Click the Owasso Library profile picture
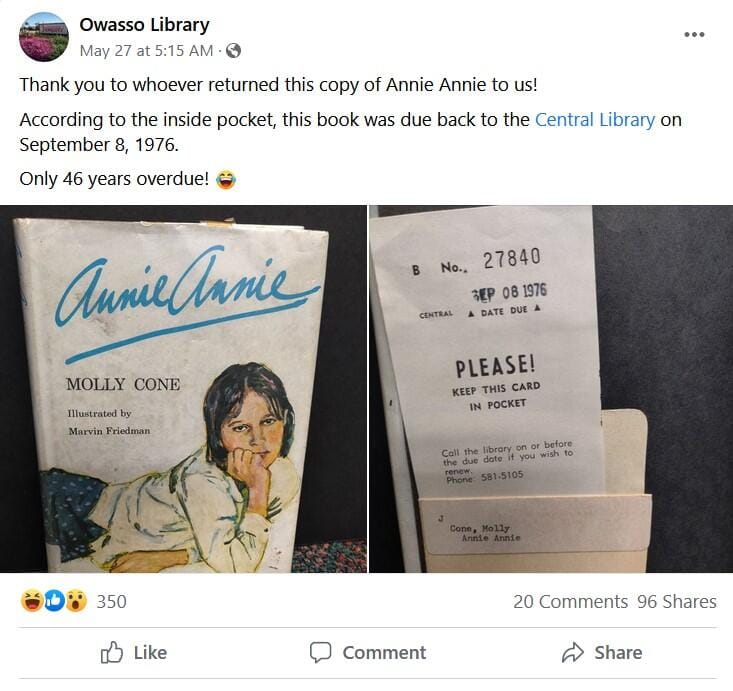Image resolution: width=733 pixels, height=691 pixels. [x=43, y=37]
